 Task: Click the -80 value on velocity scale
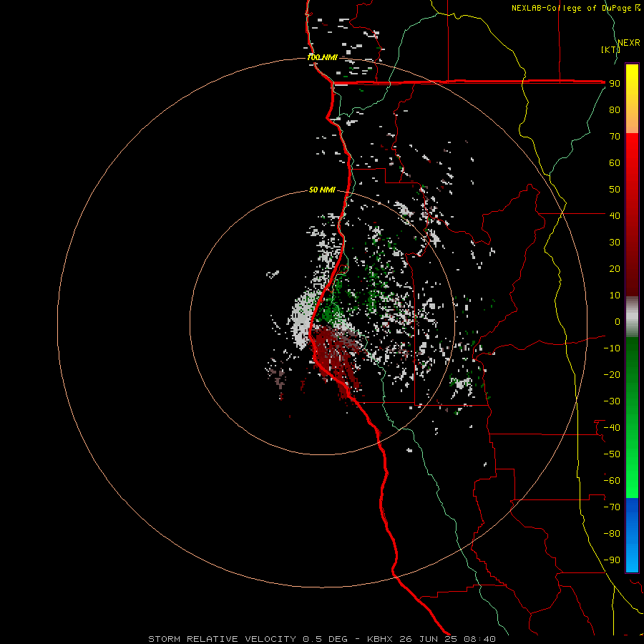tap(612, 534)
